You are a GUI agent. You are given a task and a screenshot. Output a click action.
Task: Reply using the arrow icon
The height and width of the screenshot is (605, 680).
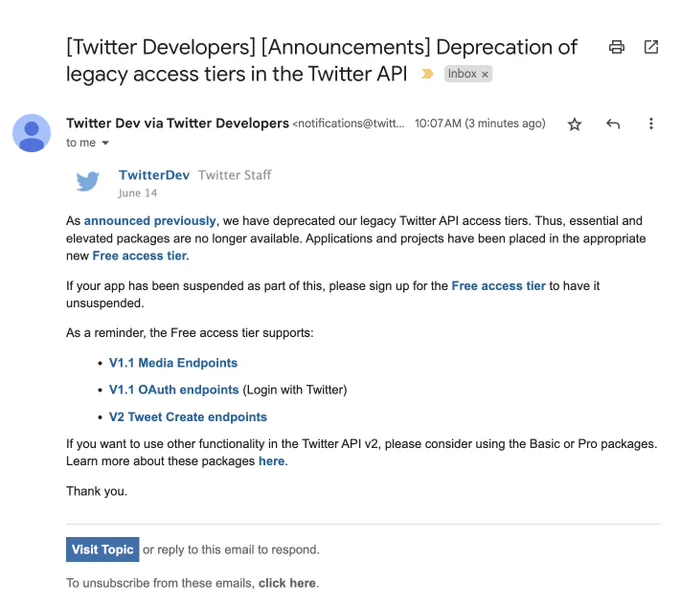tap(613, 124)
